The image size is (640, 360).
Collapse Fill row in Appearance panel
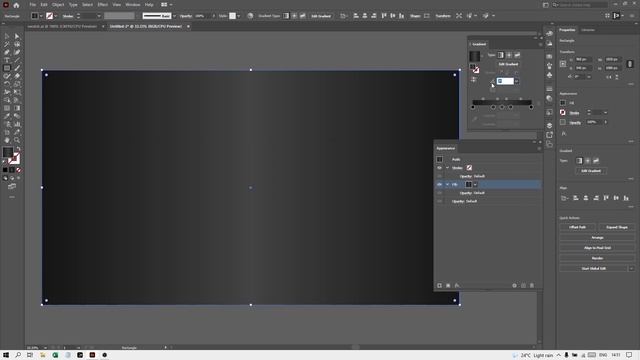447,184
